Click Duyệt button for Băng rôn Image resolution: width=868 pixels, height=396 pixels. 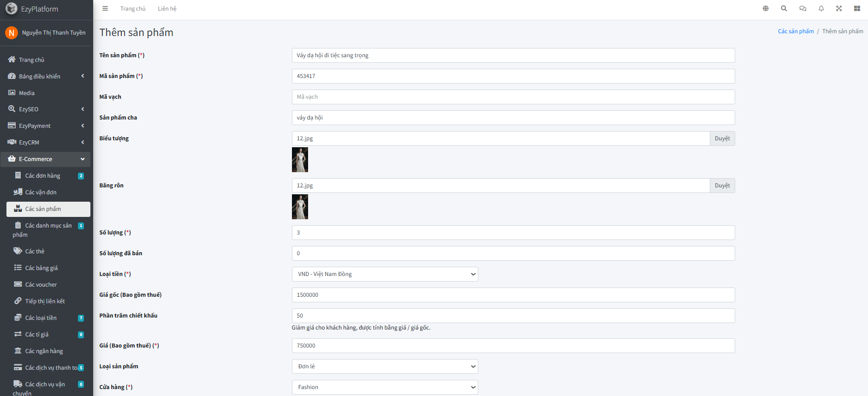(x=722, y=186)
